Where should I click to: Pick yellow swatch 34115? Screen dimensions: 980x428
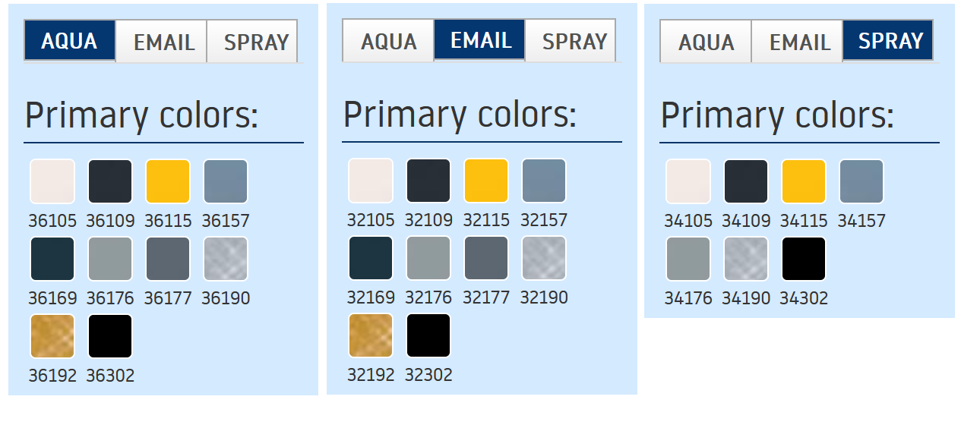tap(804, 181)
